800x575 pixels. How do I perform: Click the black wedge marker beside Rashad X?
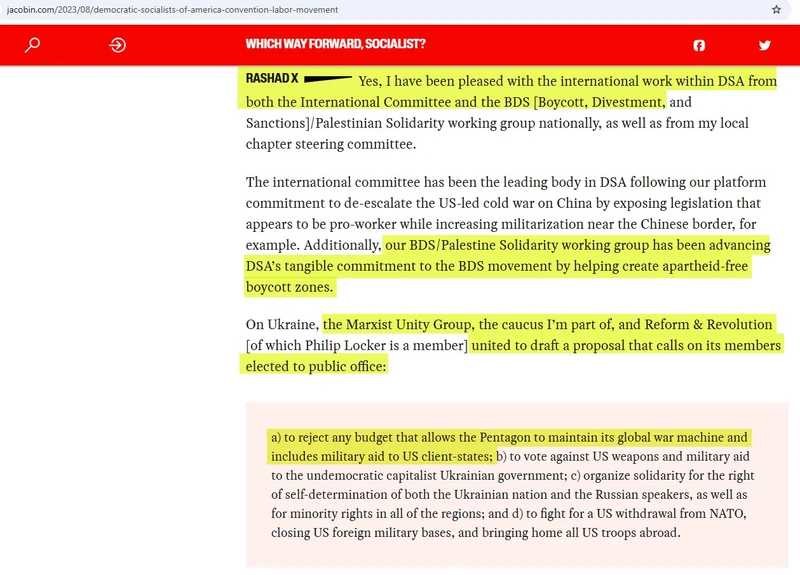coord(327,79)
